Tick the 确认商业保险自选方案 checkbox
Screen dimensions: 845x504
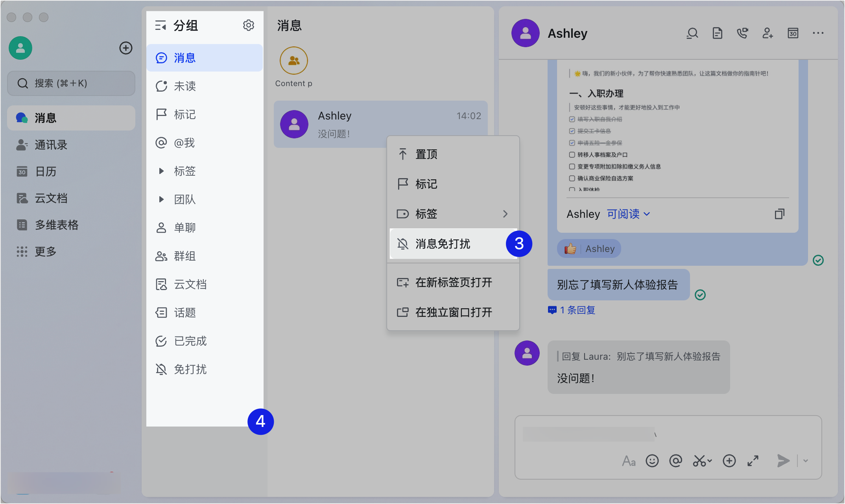572,178
